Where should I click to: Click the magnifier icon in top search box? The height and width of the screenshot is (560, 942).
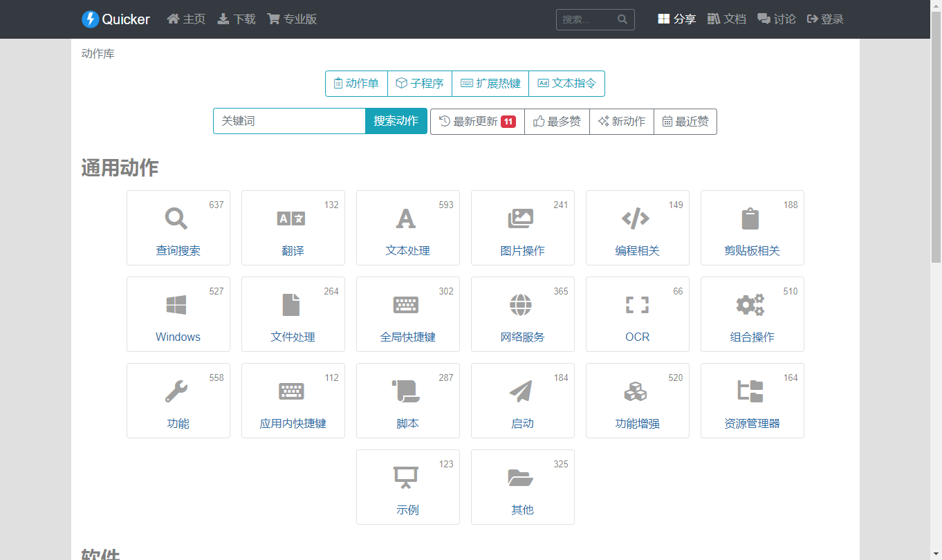[622, 19]
